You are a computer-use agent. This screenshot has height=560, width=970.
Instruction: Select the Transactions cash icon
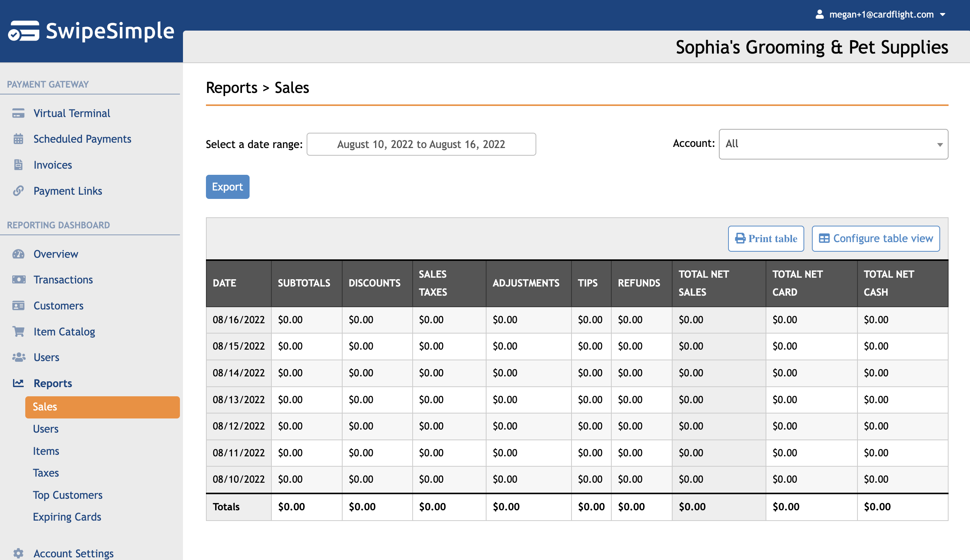[18, 280]
